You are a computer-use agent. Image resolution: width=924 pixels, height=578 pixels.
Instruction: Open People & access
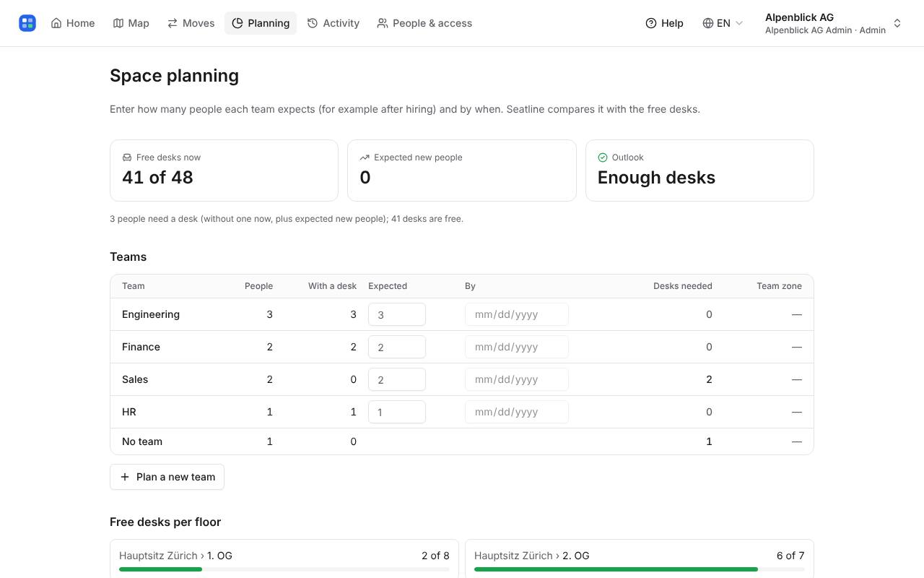(x=424, y=23)
